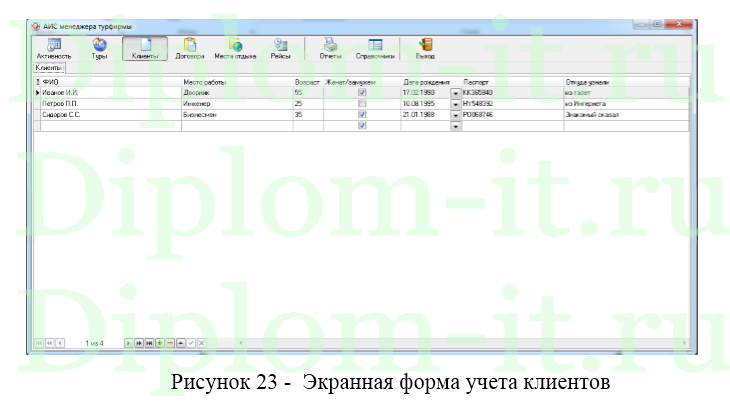Select the 'Знакомый сказал' source cell
The height and width of the screenshot is (411, 730).
pos(626,115)
